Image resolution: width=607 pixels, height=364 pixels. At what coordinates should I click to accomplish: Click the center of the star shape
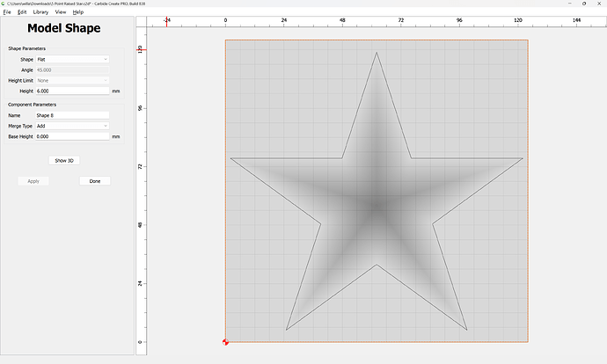pos(377,207)
